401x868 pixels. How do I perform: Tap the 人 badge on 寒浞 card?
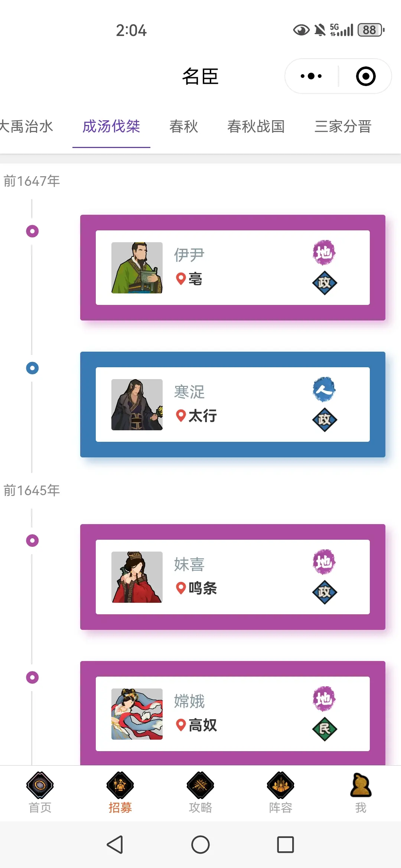tap(324, 389)
